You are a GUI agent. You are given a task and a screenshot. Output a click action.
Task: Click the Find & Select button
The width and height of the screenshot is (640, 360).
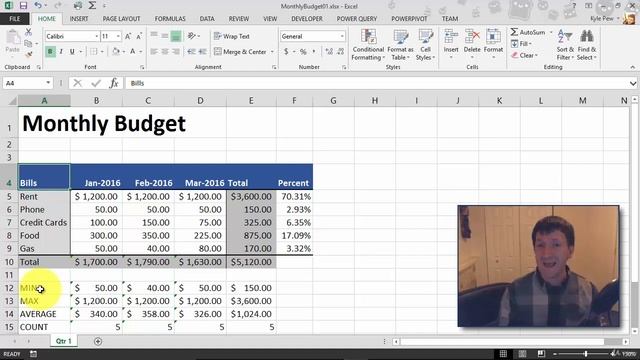pos(587,45)
